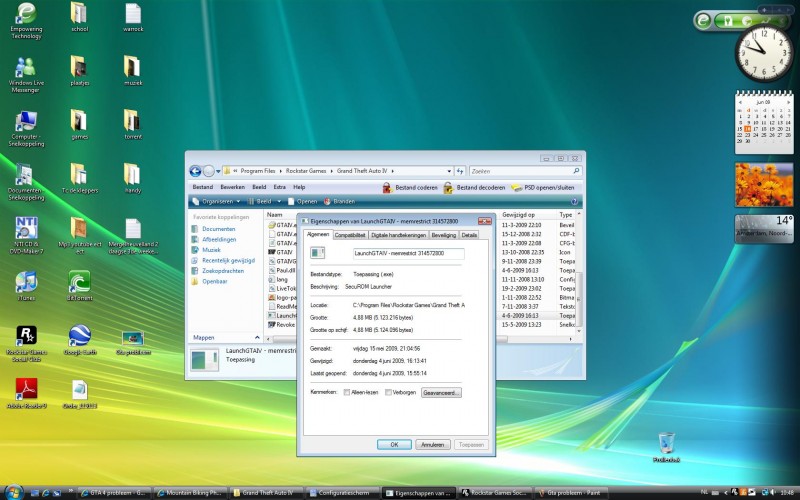The image size is (800, 500).
Task: Open the Recycle Bin on desktop
Action: coord(666,447)
